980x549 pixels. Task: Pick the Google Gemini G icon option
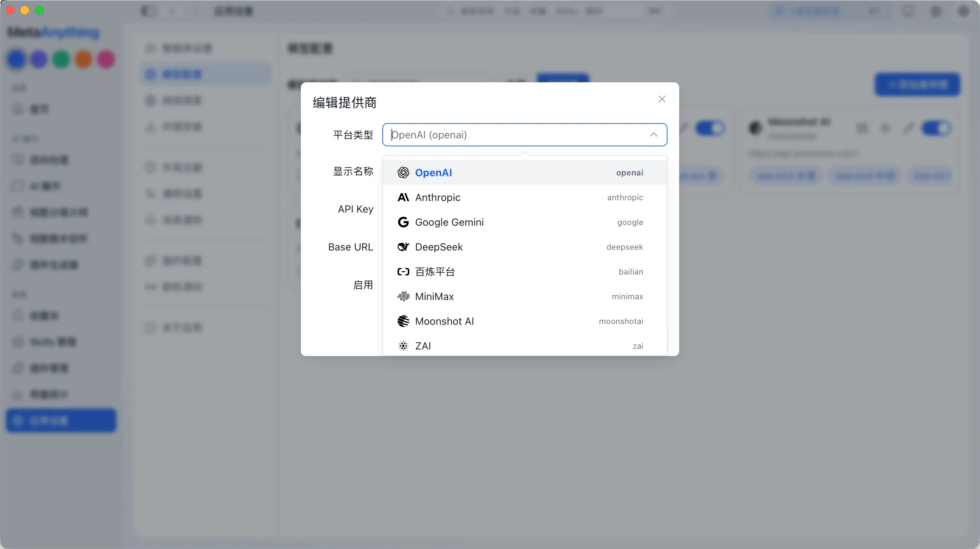(x=525, y=222)
